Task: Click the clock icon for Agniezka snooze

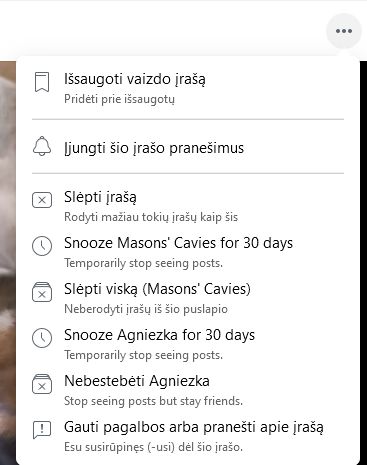Action: 42,338
